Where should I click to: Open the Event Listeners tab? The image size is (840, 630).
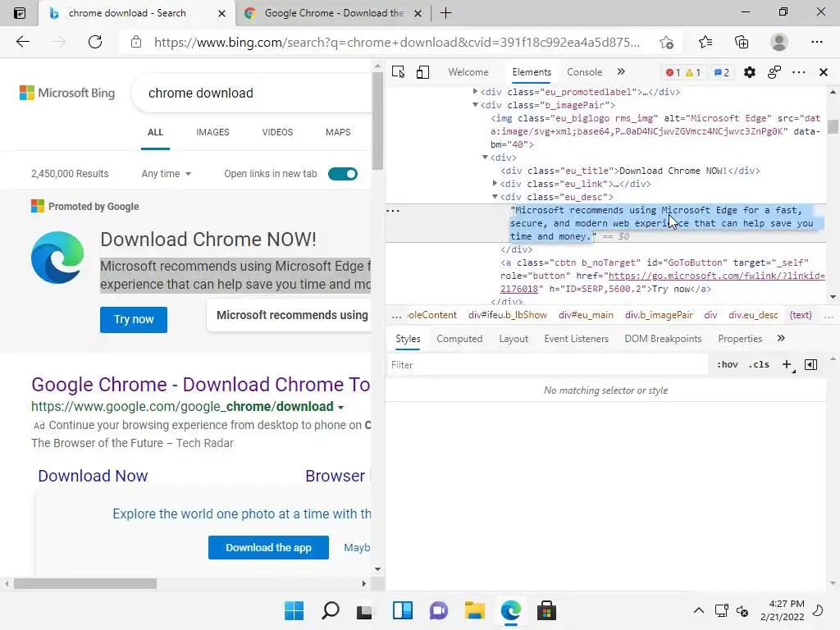point(577,339)
